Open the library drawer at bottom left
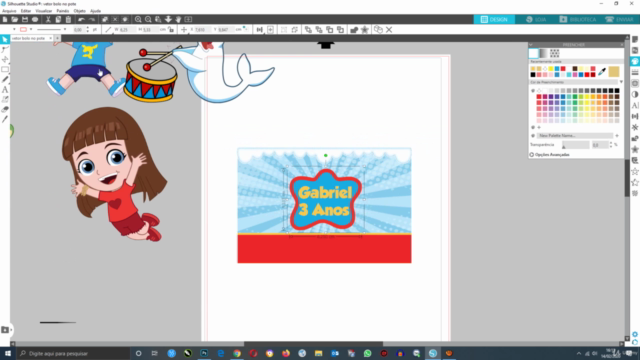Viewport: 640px width, 360px height. (x=5, y=330)
